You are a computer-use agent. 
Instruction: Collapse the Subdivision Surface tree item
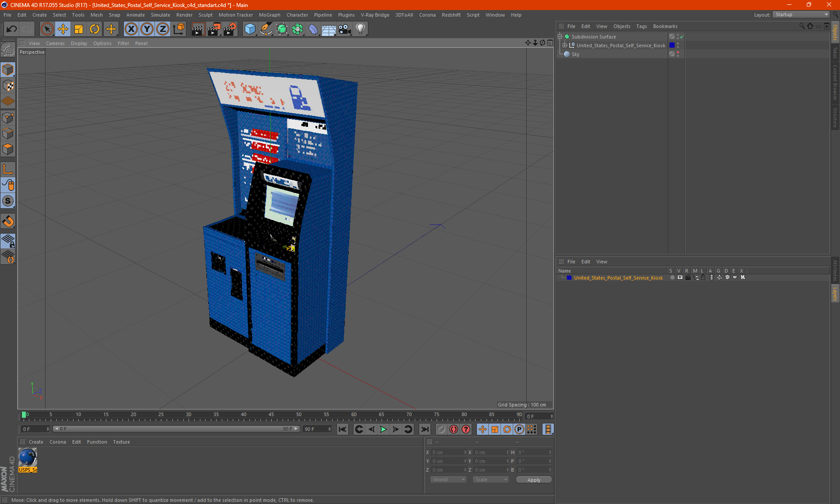click(x=560, y=36)
